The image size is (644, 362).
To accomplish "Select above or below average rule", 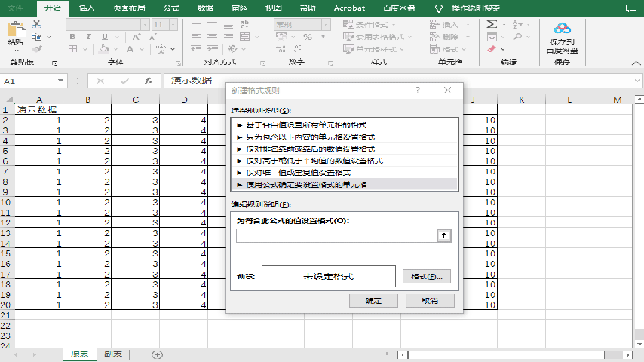I will coord(345,161).
